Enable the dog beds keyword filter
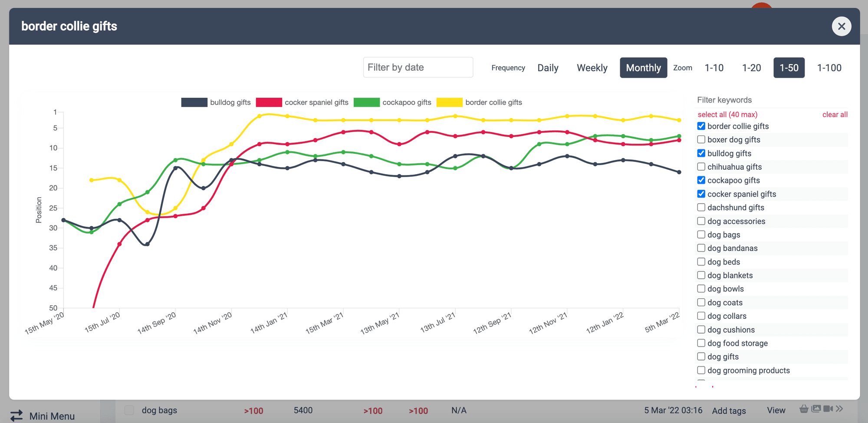 click(701, 261)
